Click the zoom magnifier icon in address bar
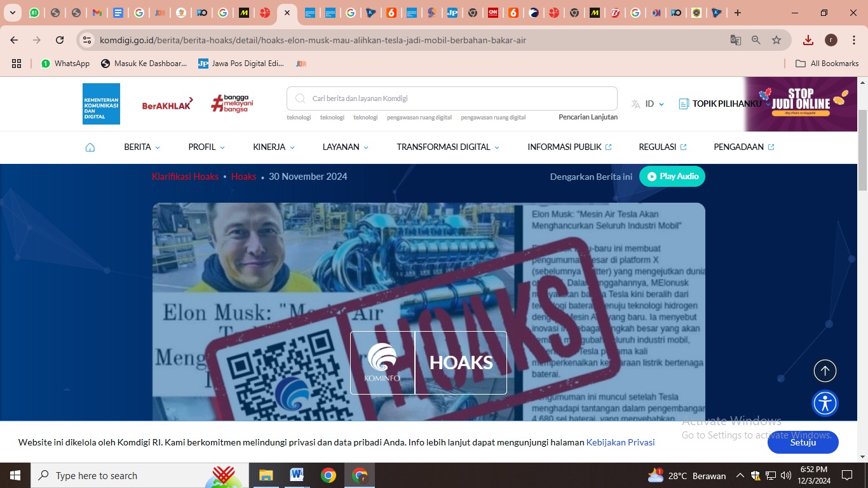The image size is (868, 488). tap(756, 40)
